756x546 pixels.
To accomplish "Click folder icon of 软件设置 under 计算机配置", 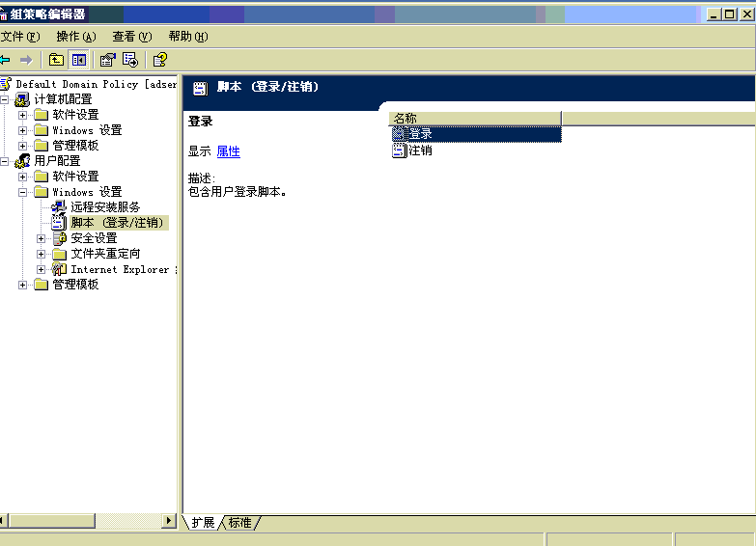I will tap(41, 115).
